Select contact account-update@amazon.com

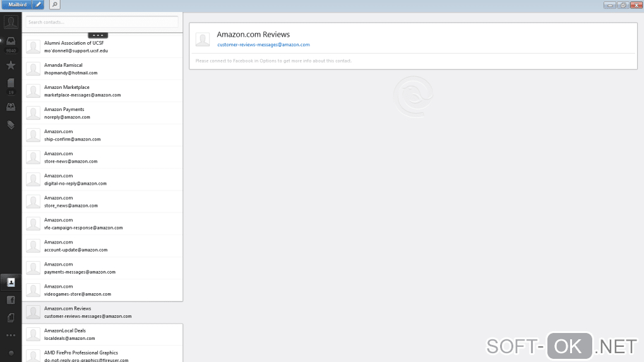[x=102, y=246]
